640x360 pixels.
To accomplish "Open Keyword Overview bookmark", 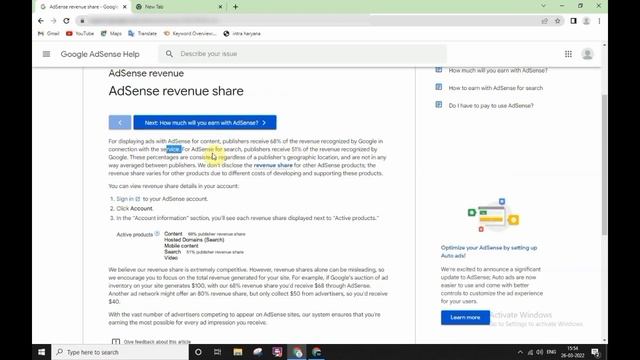I will pyautogui.click(x=190, y=33).
